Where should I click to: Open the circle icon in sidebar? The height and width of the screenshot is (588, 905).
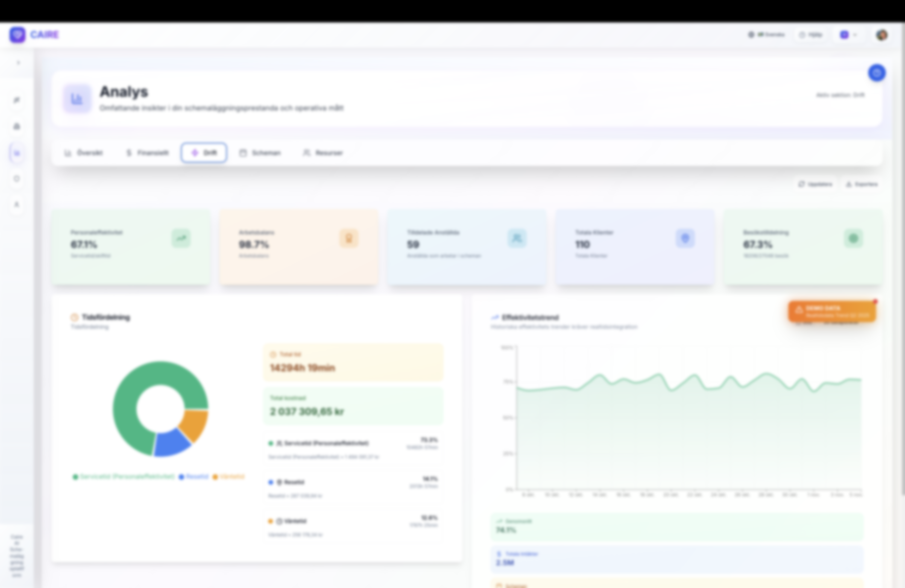click(17, 178)
